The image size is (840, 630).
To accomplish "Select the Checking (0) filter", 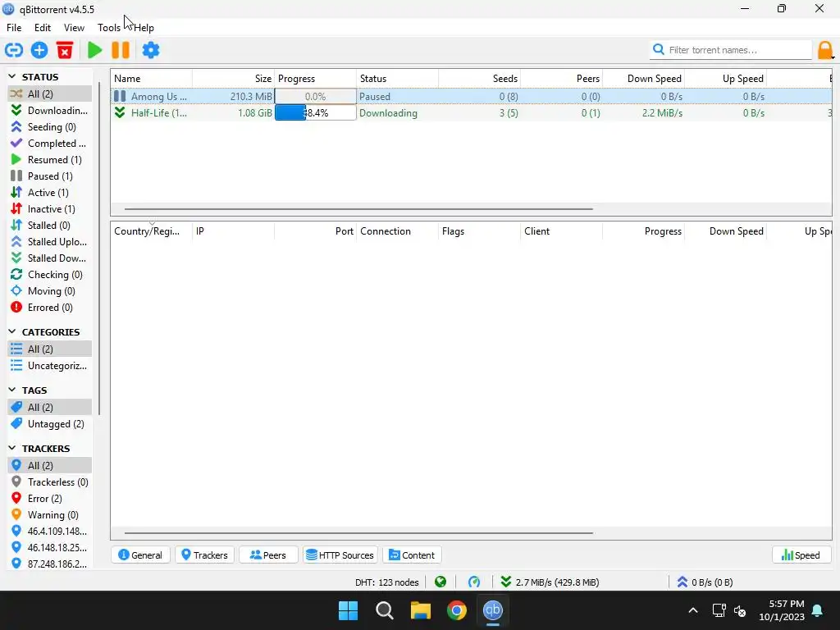I will (49, 275).
